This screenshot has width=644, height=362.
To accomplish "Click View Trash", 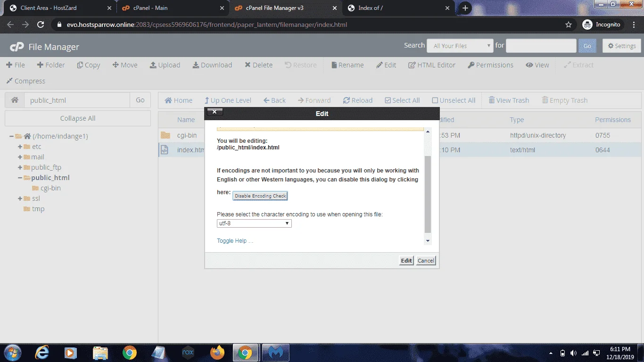I will tap(509, 100).
